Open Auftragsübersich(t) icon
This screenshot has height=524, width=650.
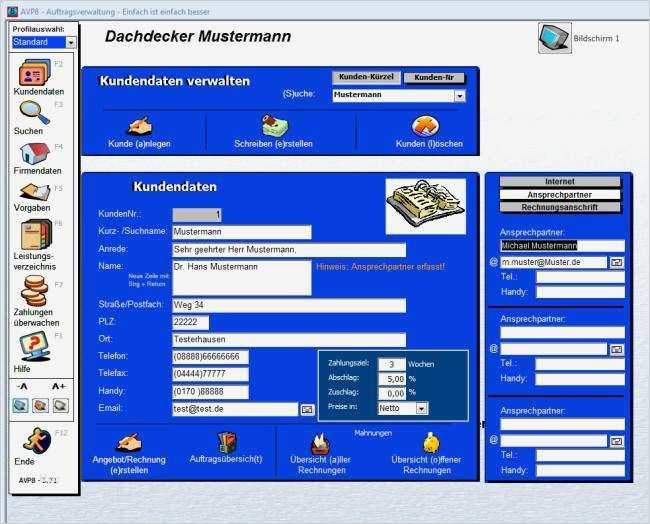(227, 442)
